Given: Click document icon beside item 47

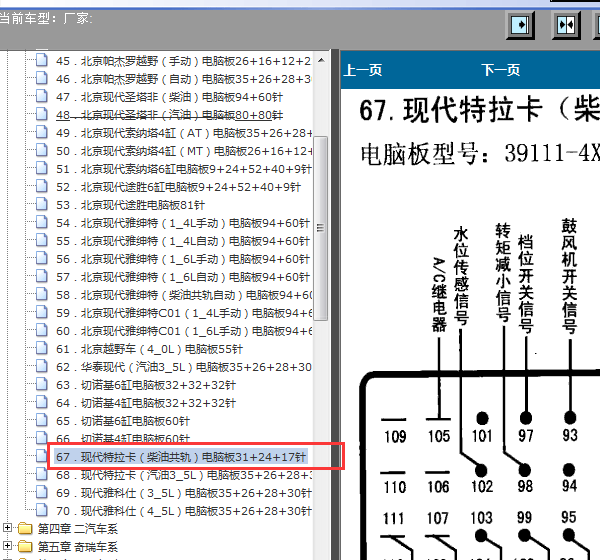Looking at the screenshot, I should (42, 96).
